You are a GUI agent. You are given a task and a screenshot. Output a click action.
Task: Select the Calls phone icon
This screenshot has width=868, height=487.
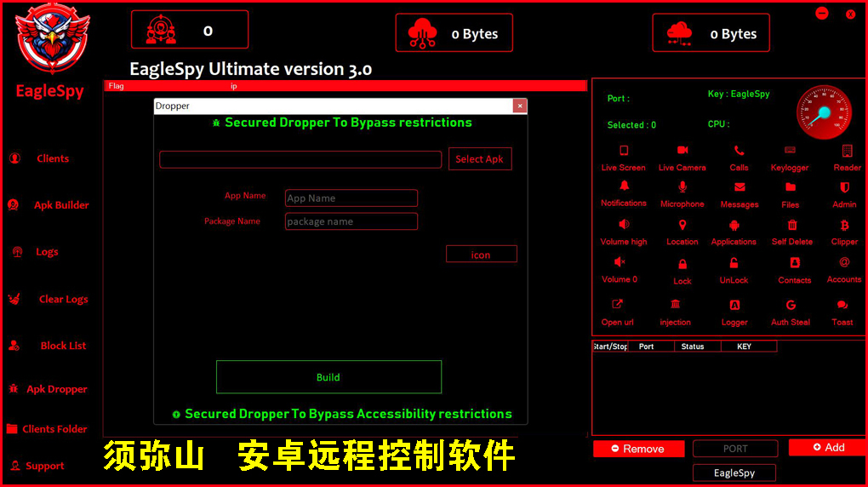[739, 150]
